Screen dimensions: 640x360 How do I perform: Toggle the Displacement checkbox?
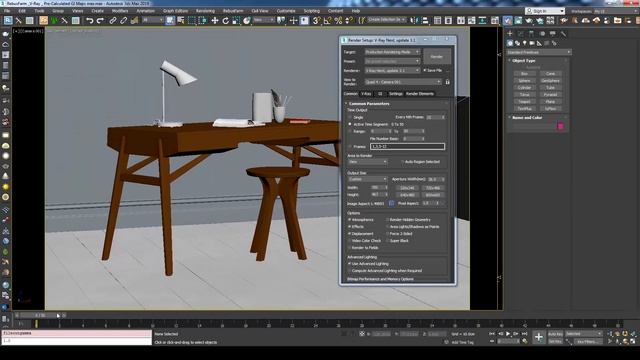pyautogui.click(x=350, y=233)
